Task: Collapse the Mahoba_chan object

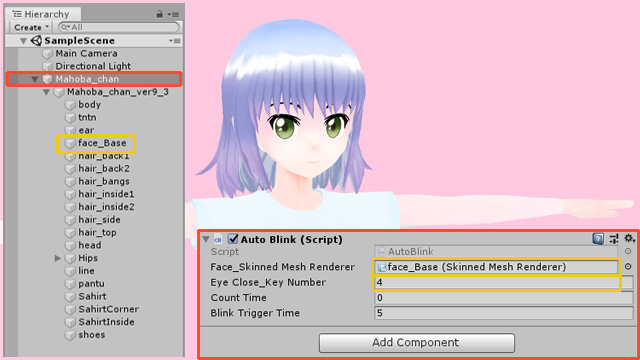Action: coord(35,79)
